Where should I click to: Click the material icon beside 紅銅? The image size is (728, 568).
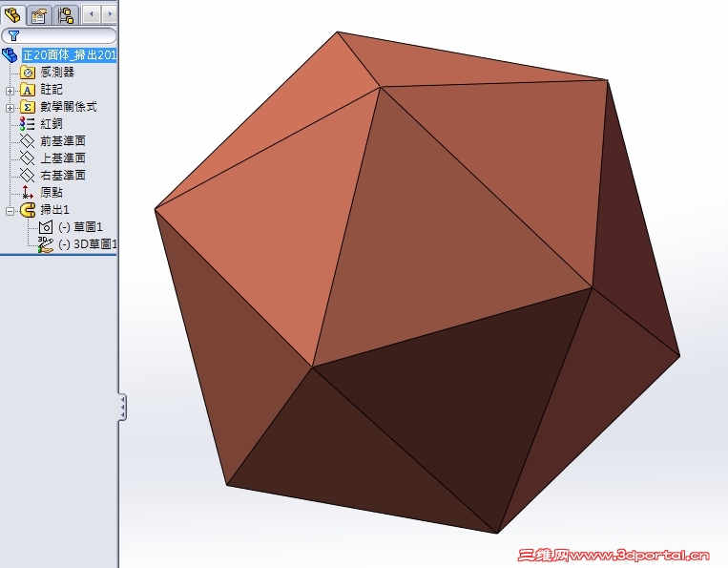(x=27, y=124)
